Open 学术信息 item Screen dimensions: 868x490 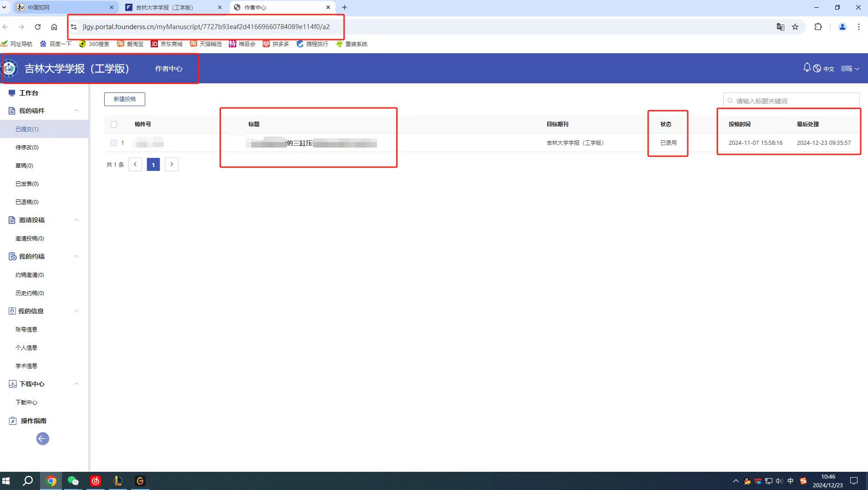(x=26, y=366)
